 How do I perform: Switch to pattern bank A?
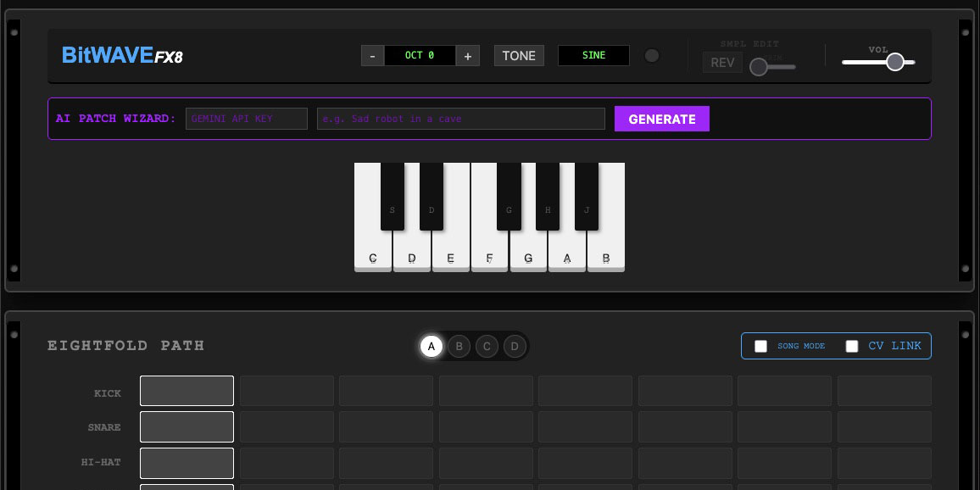tap(431, 346)
